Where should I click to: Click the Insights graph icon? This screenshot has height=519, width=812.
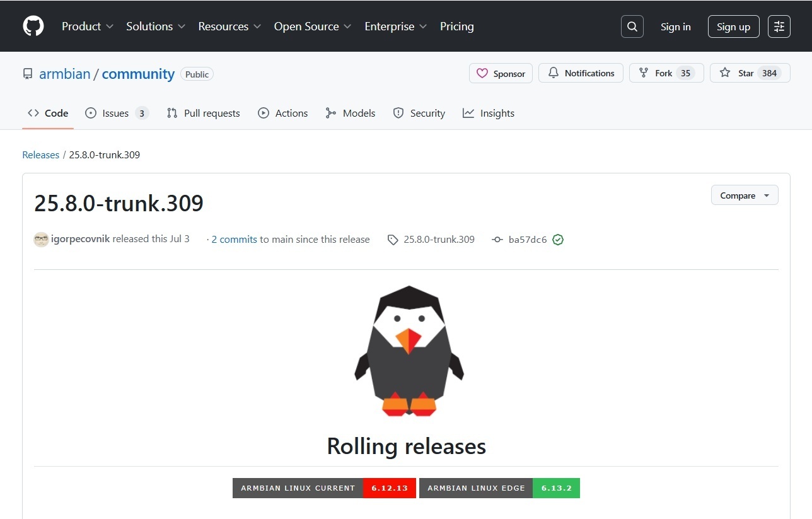point(468,113)
